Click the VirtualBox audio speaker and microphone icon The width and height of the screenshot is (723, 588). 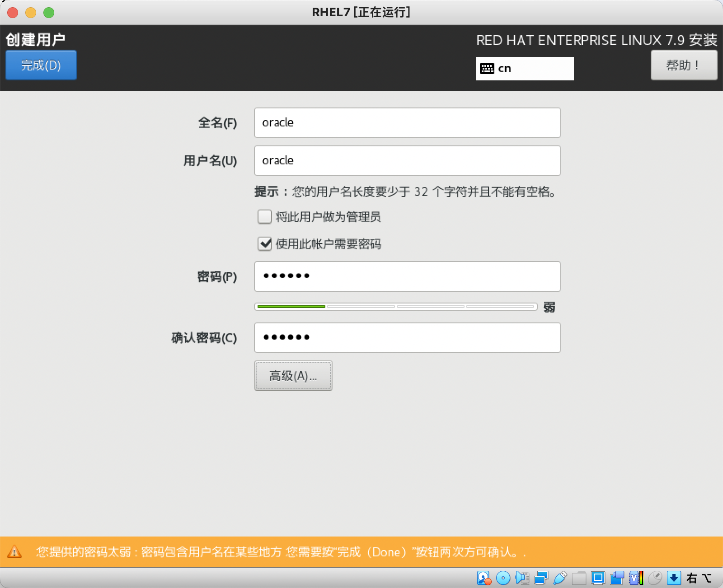coord(522,578)
